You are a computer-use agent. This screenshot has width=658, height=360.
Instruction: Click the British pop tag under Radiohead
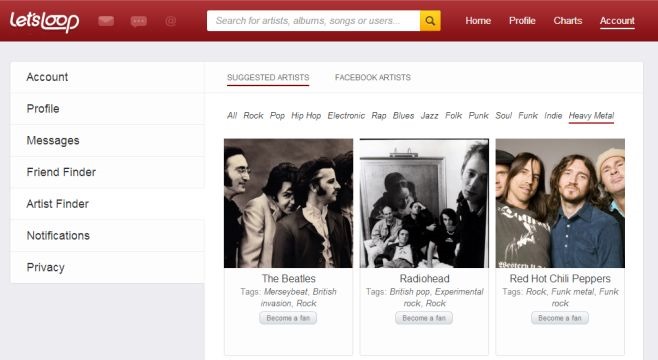(410, 292)
